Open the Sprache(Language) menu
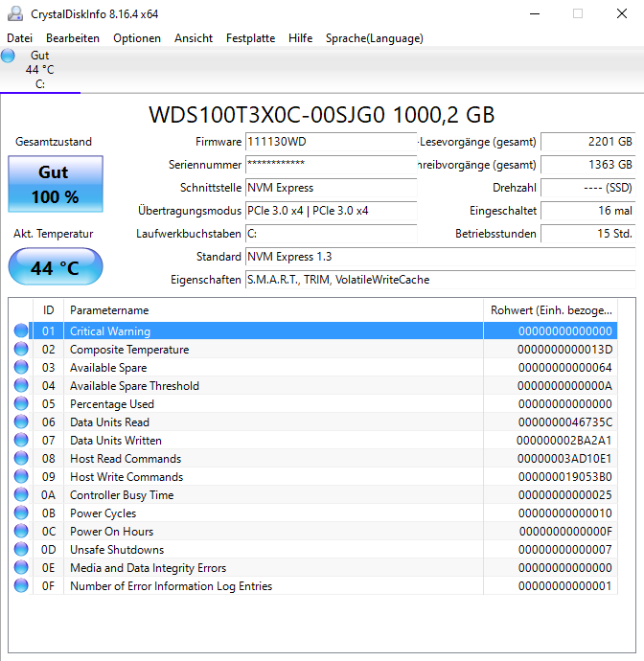644x661 pixels. click(x=374, y=38)
